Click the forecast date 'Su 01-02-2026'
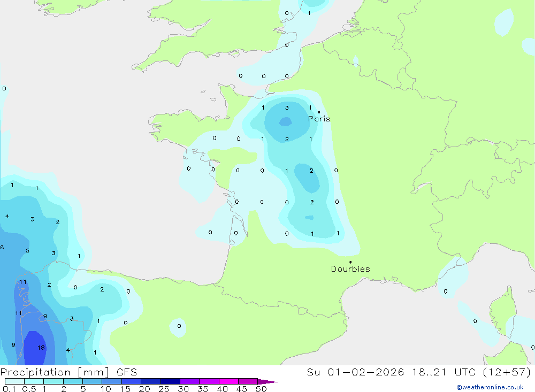 click(356, 372)
